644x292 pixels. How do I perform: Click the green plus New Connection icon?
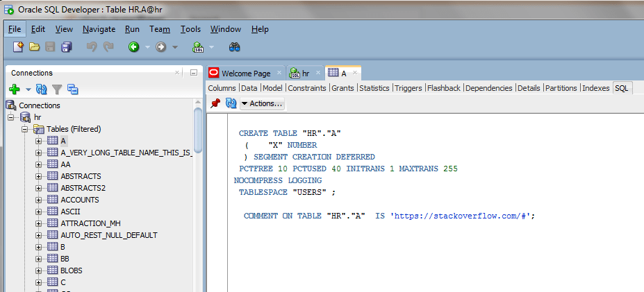click(x=15, y=89)
